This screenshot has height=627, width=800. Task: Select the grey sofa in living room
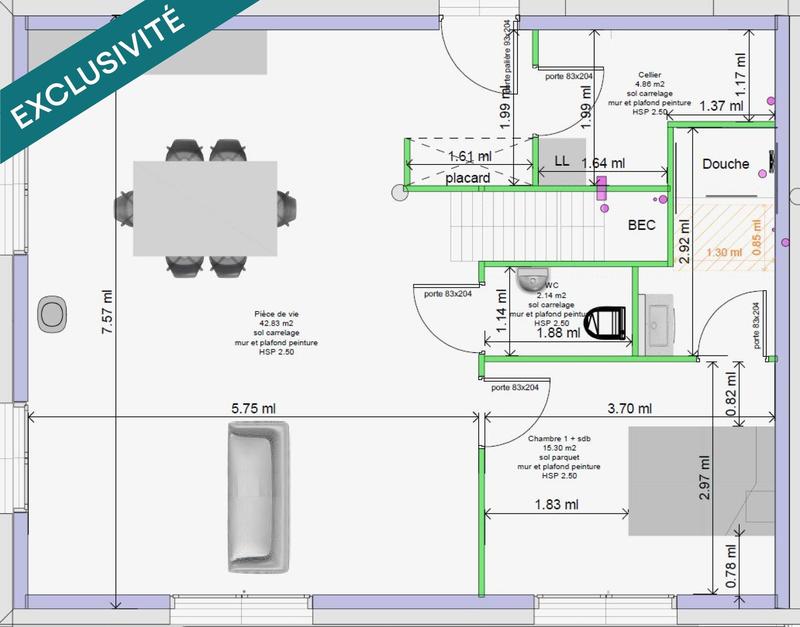pos(258,497)
